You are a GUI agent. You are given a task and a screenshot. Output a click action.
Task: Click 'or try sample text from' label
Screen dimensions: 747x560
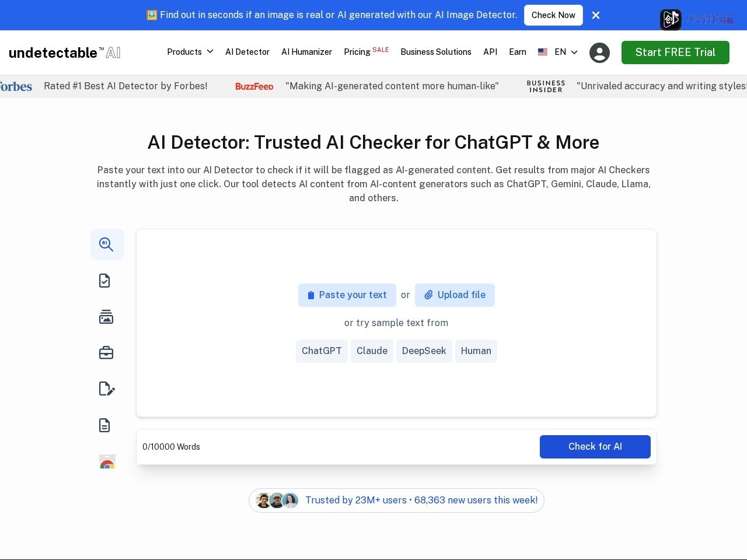click(x=396, y=323)
